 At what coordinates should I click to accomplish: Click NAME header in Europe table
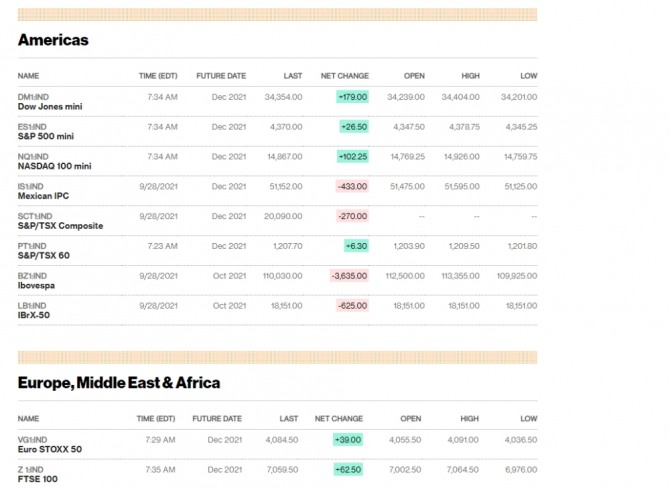[28, 419]
